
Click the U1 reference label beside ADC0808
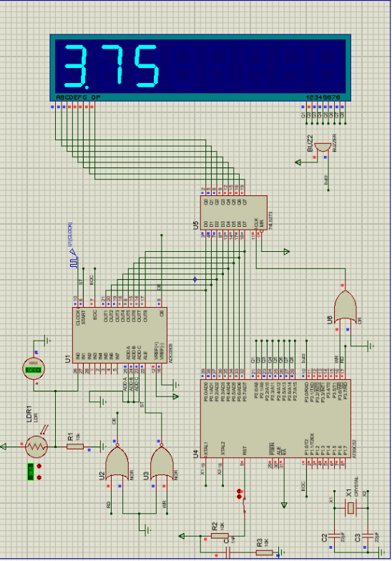pyautogui.click(x=67, y=359)
